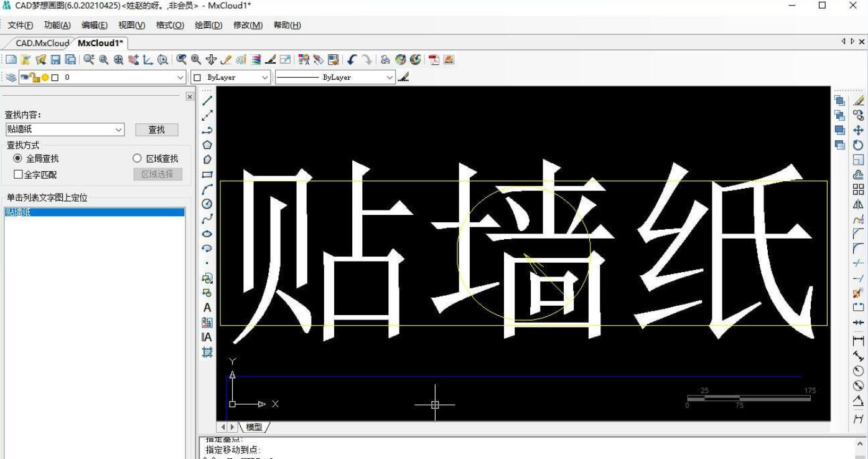Select the single-line Text tool (A)
The width and height of the screenshot is (868, 459).
click(207, 308)
